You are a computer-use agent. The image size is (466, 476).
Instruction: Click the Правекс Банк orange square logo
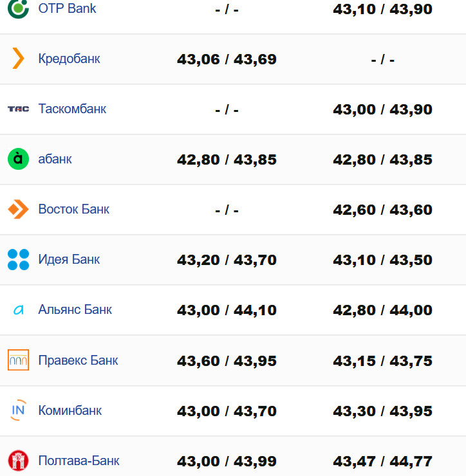(19, 360)
